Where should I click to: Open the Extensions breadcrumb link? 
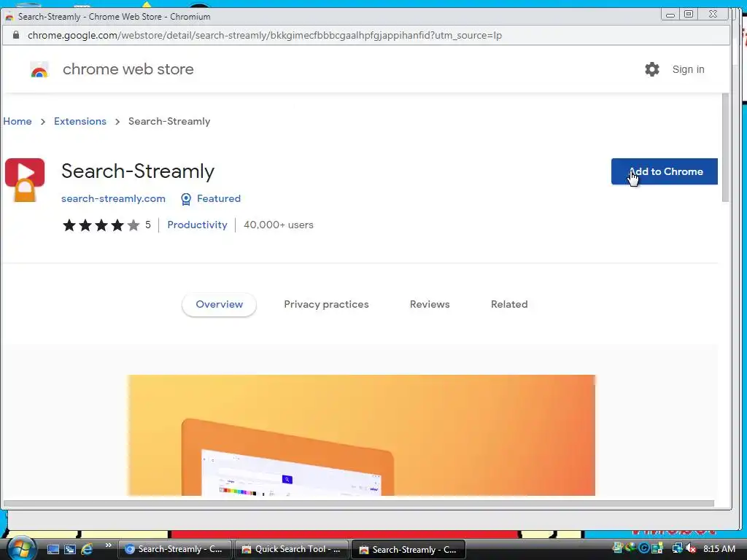[x=80, y=122]
